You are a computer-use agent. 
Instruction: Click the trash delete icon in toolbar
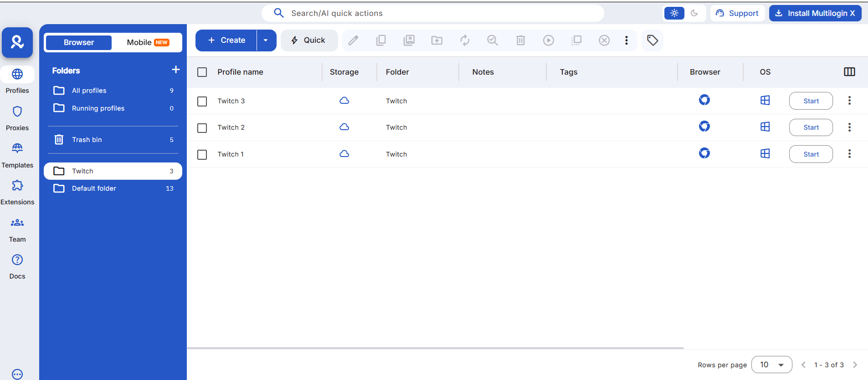(x=520, y=41)
